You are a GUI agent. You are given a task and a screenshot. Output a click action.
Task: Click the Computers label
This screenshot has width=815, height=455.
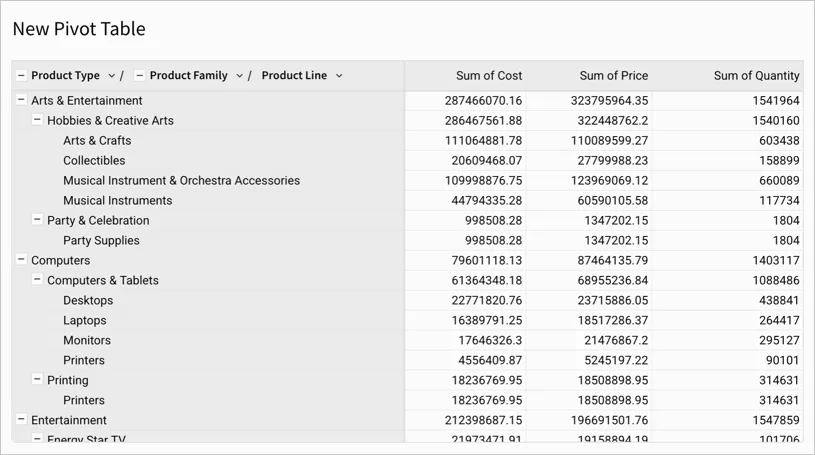pyautogui.click(x=60, y=260)
